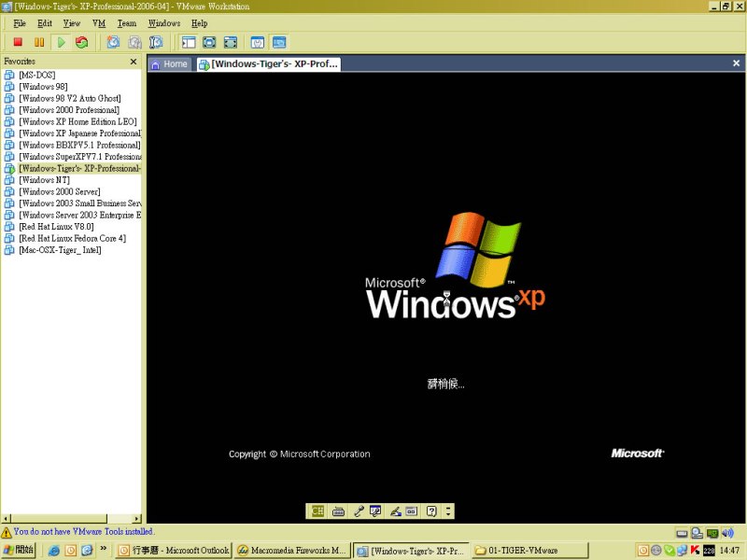Switch to quick switch mode icon
Screen dimensions: 747x560
[209, 42]
